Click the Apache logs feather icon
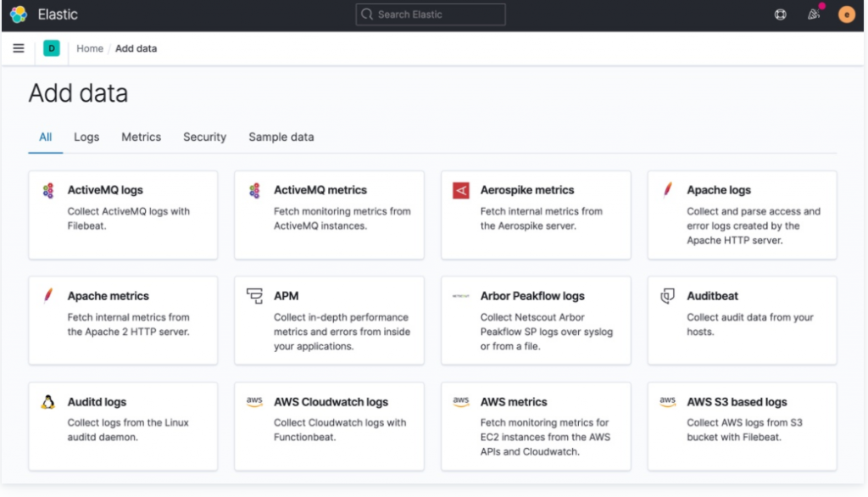Image resolution: width=868 pixels, height=497 pixels. click(668, 190)
